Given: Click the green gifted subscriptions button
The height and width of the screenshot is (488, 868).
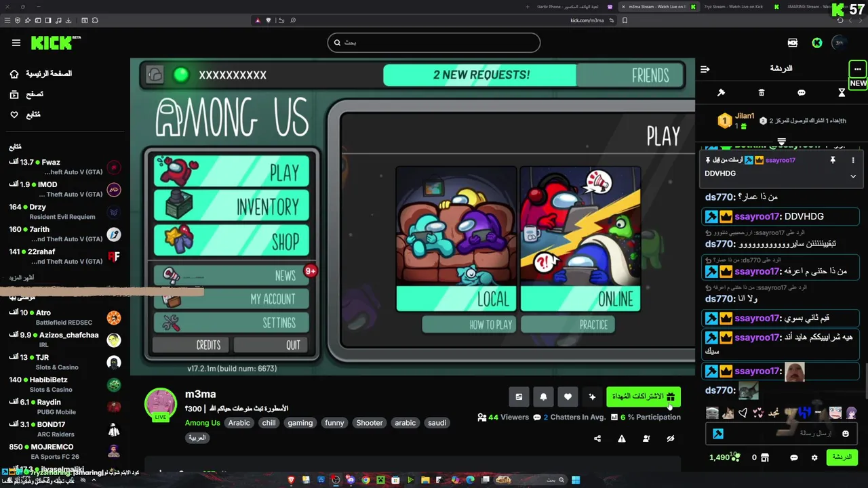Looking at the screenshot, I should click(x=644, y=396).
